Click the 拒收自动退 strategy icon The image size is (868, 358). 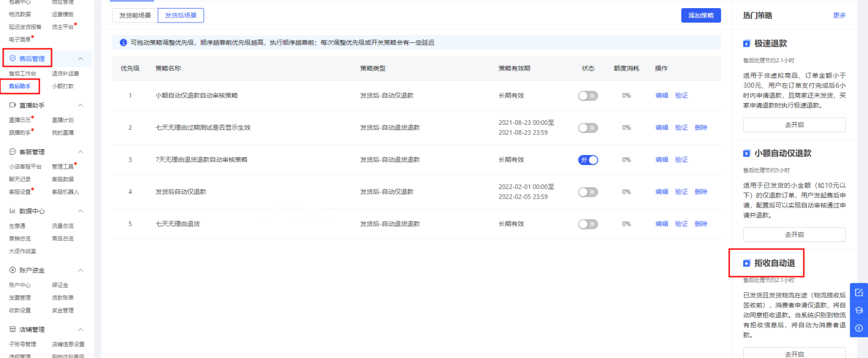(x=746, y=263)
